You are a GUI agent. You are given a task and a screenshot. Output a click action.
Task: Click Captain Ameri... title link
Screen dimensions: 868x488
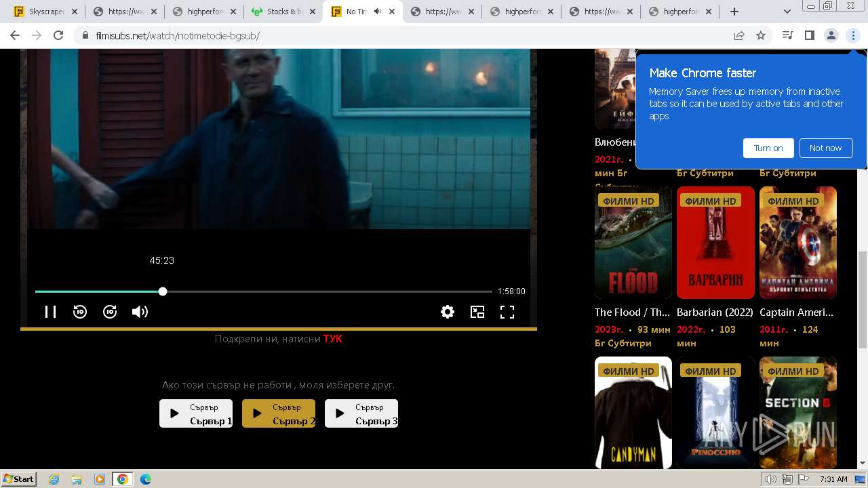coord(796,312)
